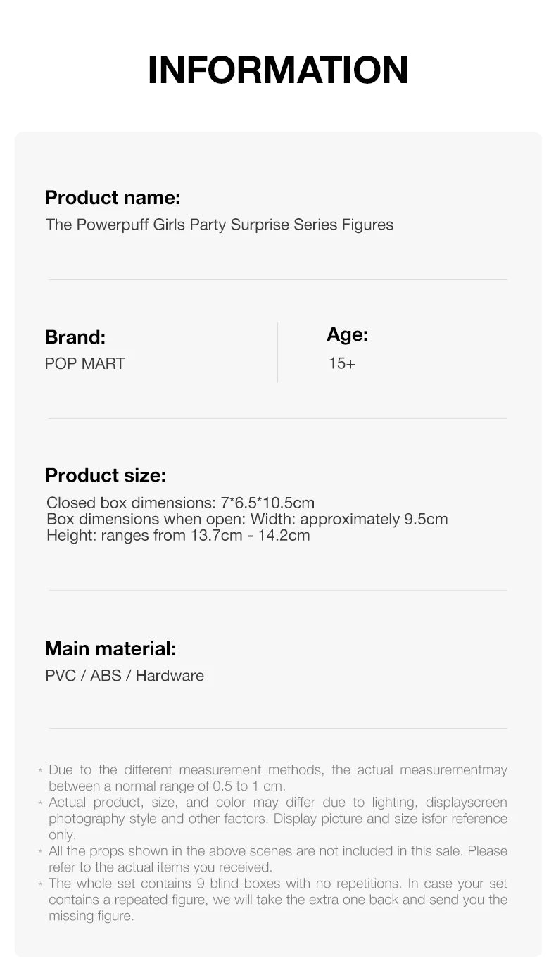This screenshot has width=556, height=980.
Task: Click the asterisk before the measurement methods note
Action: [41, 772]
